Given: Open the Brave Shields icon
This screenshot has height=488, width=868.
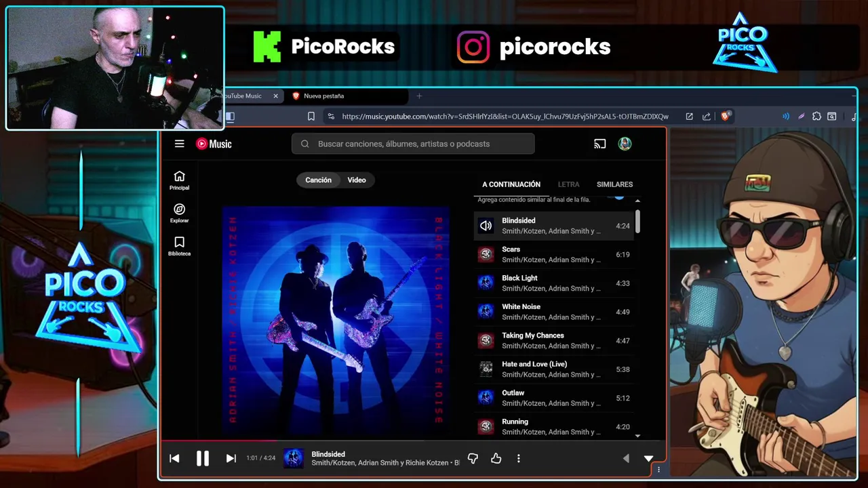Looking at the screenshot, I should click(725, 117).
